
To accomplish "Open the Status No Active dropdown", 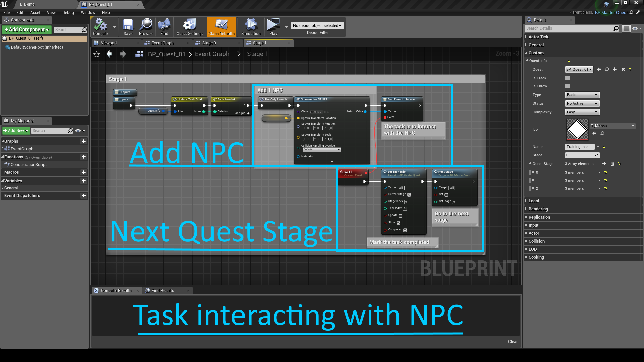I will point(582,103).
